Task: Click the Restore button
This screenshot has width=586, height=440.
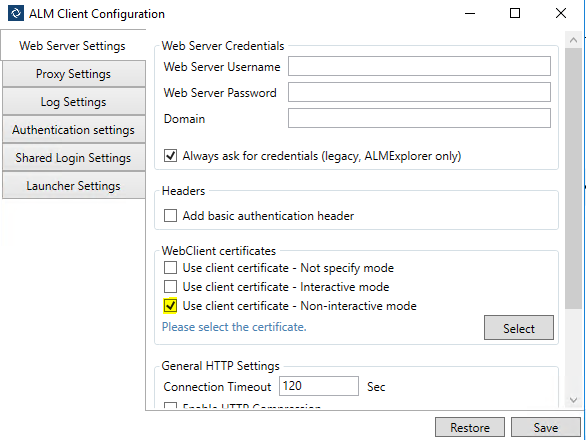Action: coord(470,427)
